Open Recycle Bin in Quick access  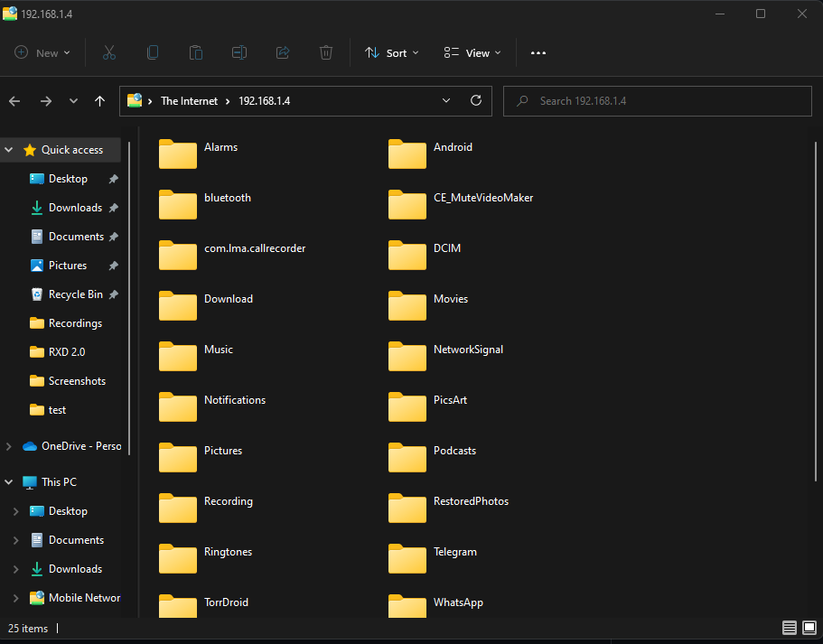[x=67, y=294]
